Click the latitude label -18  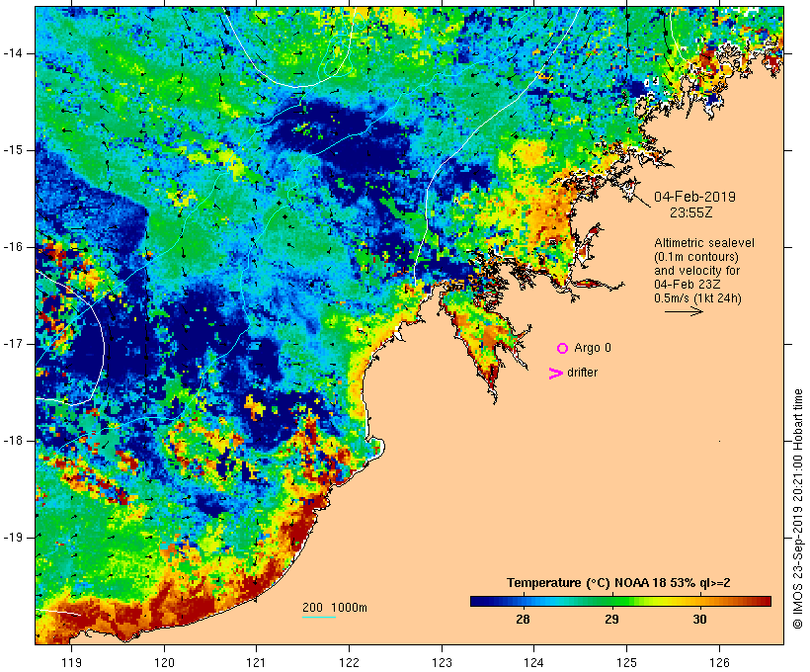pyautogui.click(x=13, y=441)
